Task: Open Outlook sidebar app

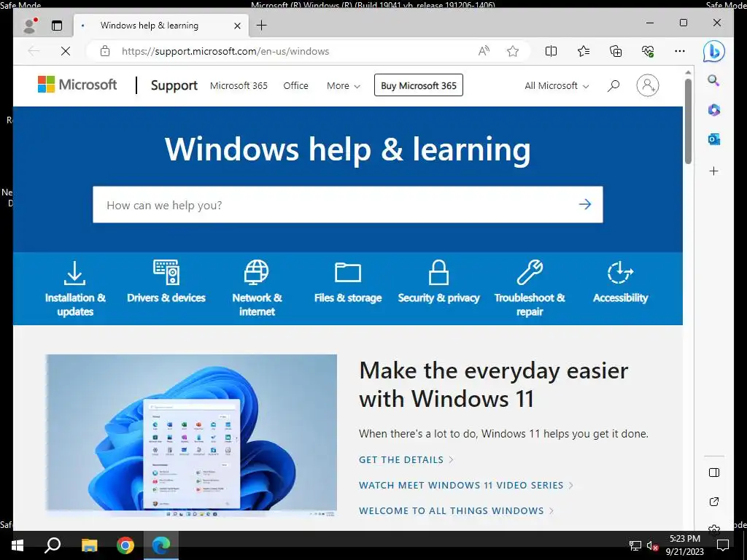Action: pos(713,139)
